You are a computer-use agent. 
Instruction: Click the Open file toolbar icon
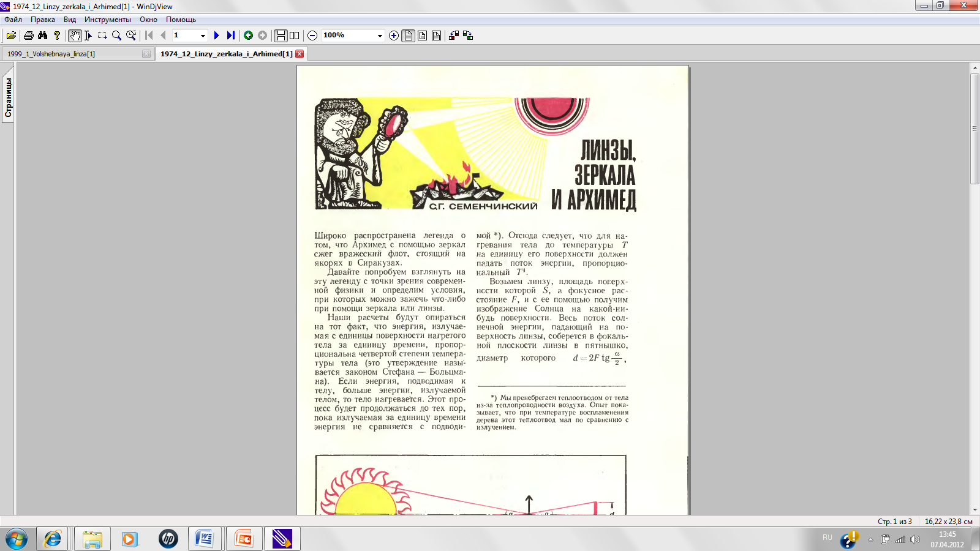click(11, 36)
